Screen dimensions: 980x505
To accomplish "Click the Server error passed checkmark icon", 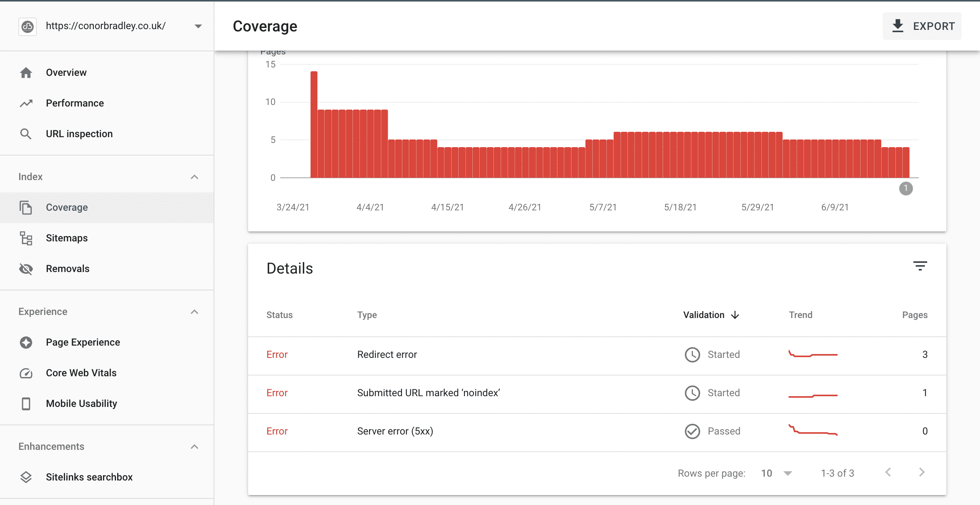I will coord(692,431).
